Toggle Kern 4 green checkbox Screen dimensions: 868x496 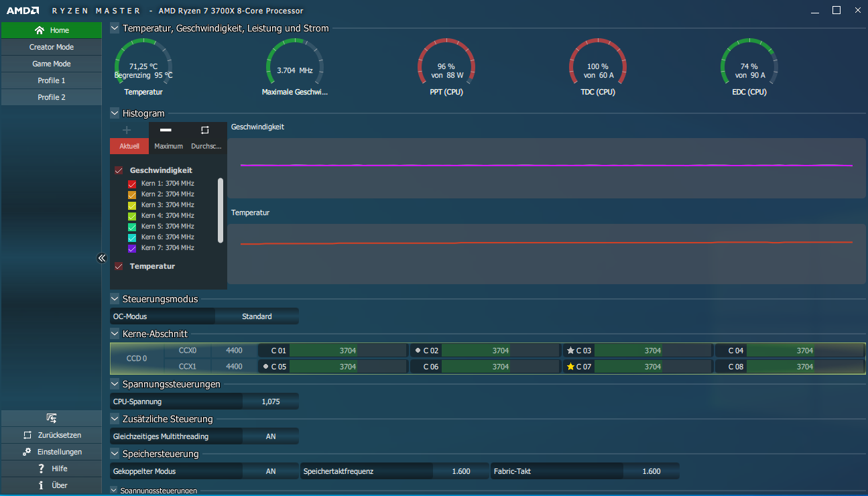coord(132,216)
